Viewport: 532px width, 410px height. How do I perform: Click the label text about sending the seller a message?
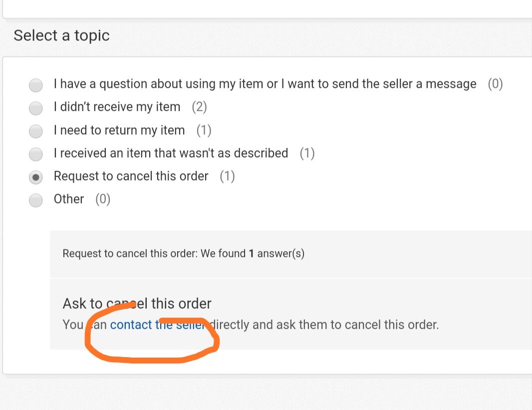[265, 84]
